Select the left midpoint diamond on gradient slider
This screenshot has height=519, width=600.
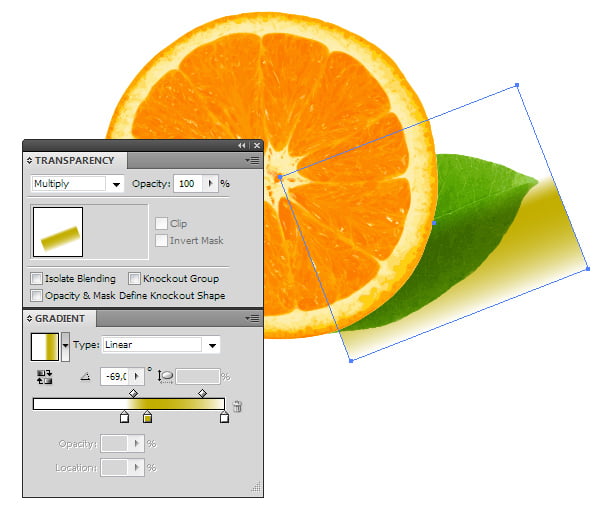(x=133, y=393)
